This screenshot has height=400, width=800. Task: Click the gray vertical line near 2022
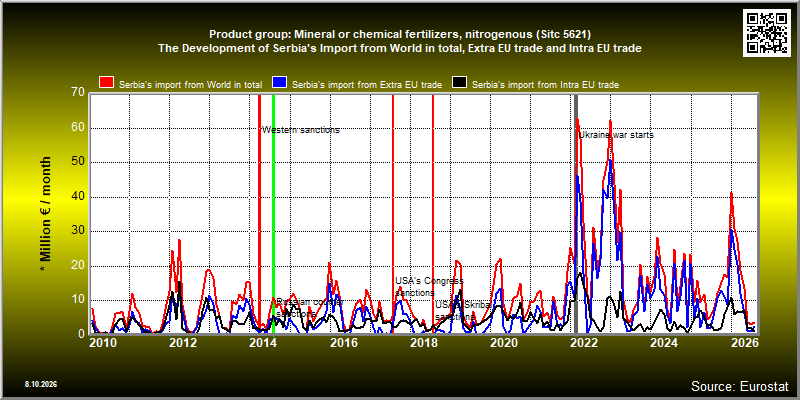(x=576, y=214)
